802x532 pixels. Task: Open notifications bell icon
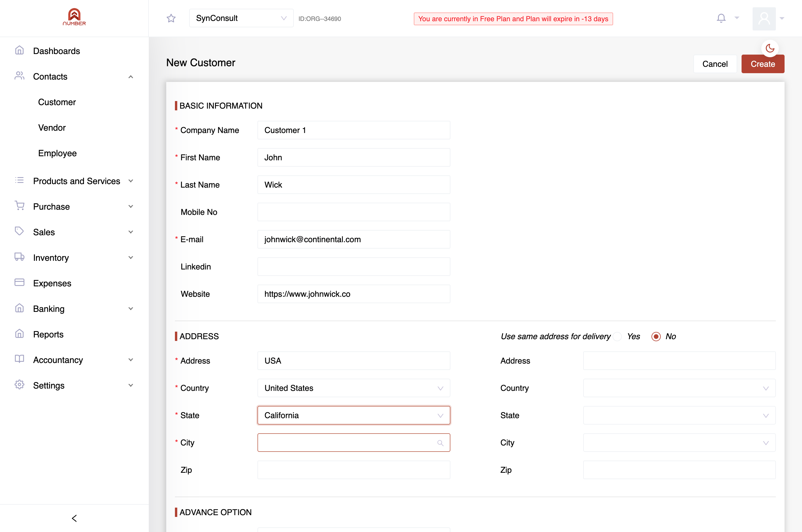click(721, 18)
